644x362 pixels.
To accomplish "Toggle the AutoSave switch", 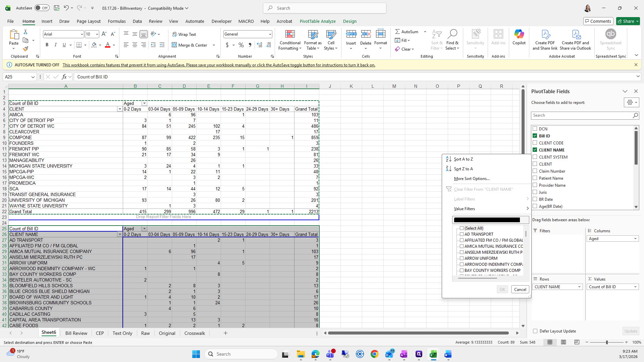I will (x=42, y=8).
